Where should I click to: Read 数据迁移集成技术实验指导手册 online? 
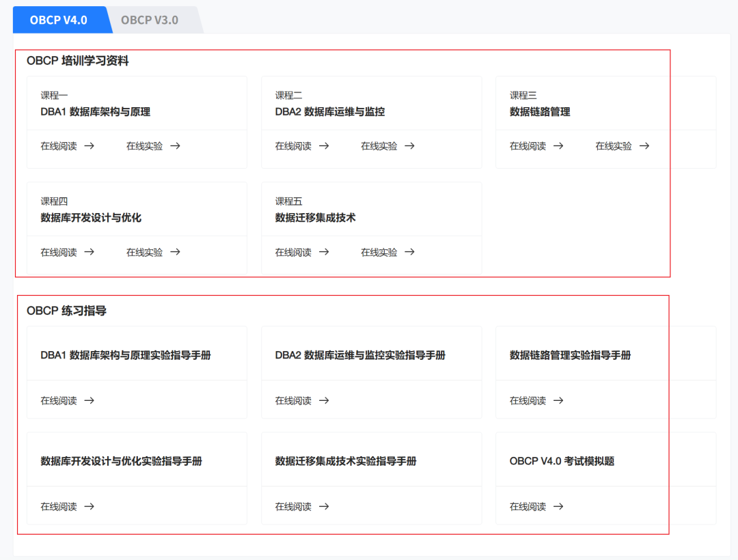pyautogui.click(x=293, y=507)
